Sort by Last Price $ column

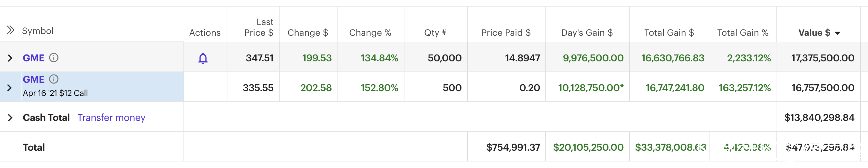coord(259,27)
